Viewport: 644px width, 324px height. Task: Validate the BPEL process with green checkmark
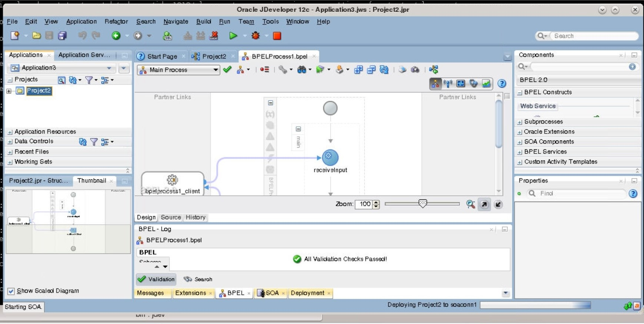[228, 69]
